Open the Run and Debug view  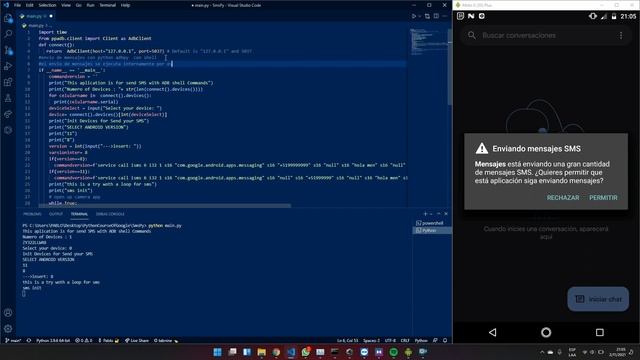(8, 66)
